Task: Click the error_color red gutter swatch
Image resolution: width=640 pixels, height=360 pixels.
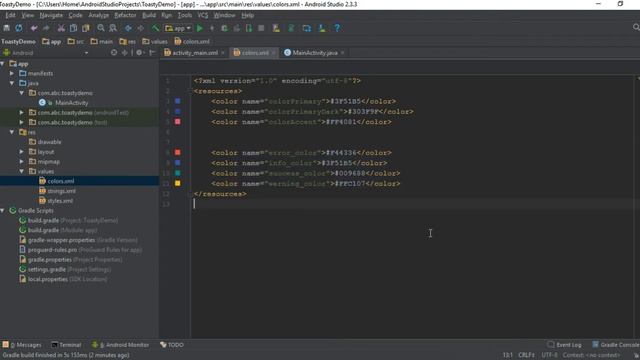Action: 178,152
